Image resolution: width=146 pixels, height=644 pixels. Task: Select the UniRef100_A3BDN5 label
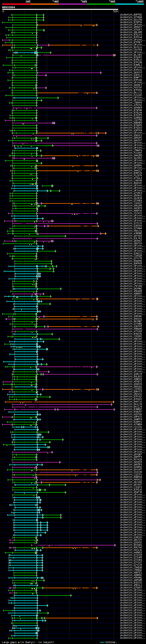[x=131, y=233]
